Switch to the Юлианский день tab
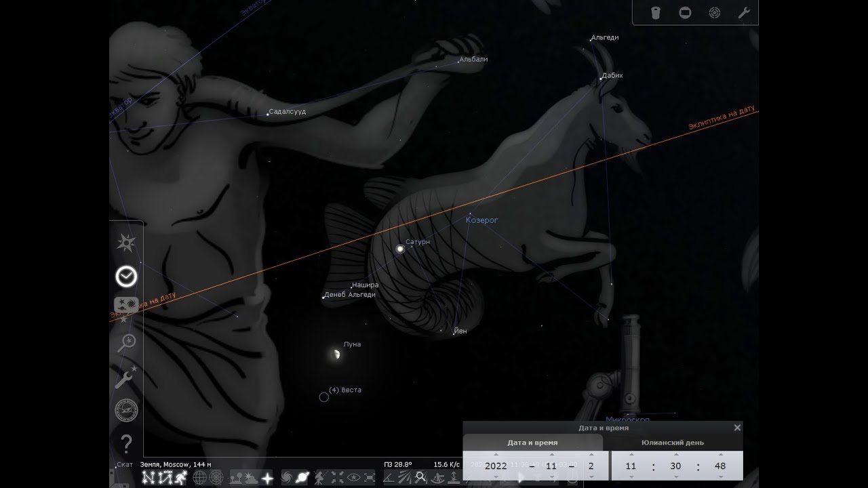868x488 pixels. (x=673, y=443)
